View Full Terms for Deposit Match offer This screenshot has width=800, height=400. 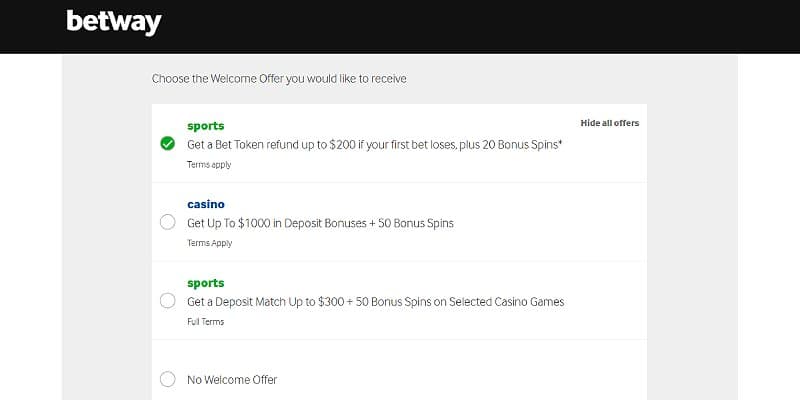(205, 322)
